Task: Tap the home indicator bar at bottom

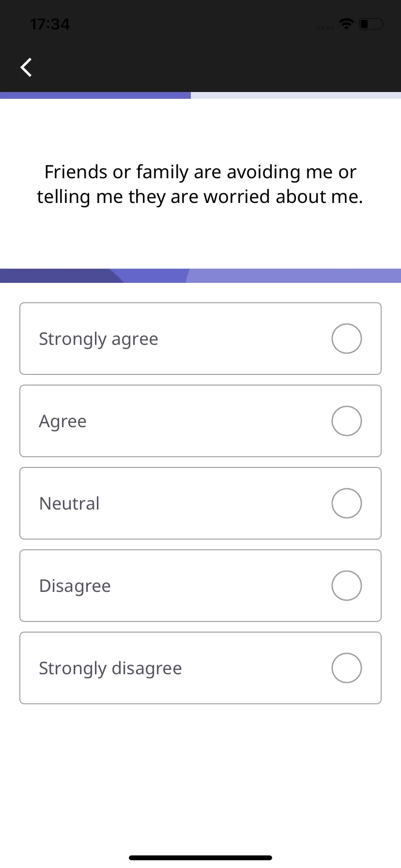Action: pyautogui.click(x=200, y=858)
